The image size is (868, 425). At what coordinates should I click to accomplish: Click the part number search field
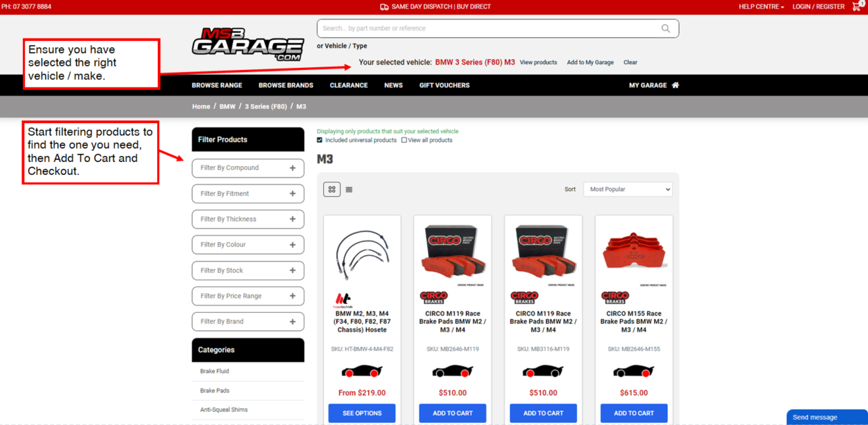point(489,28)
